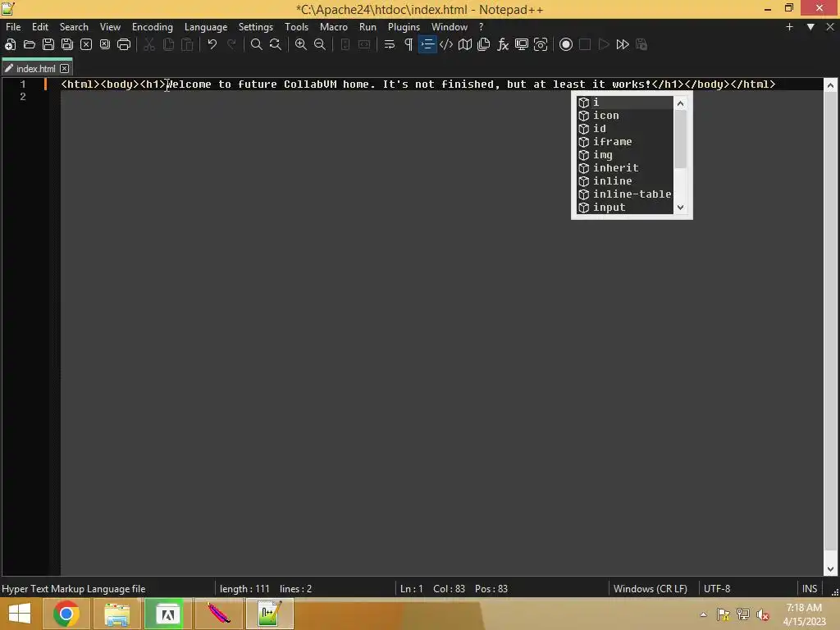
Task: Click line number 2 in the margin
Action: [x=22, y=97]
